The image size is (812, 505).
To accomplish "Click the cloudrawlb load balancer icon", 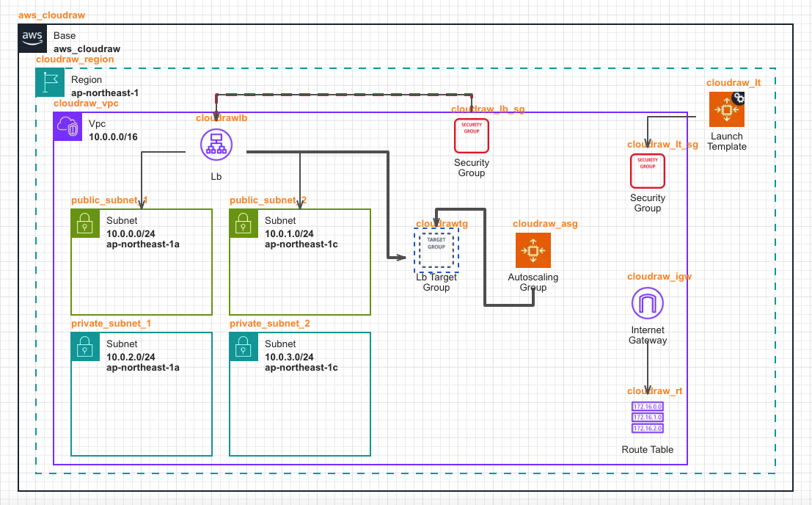I will coord(215,145).
